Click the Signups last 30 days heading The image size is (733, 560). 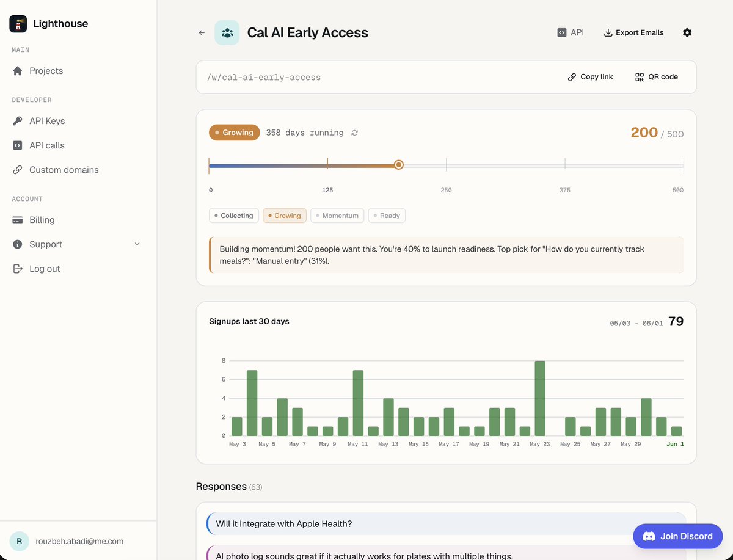pyautogui.click(x=249, y=321)
